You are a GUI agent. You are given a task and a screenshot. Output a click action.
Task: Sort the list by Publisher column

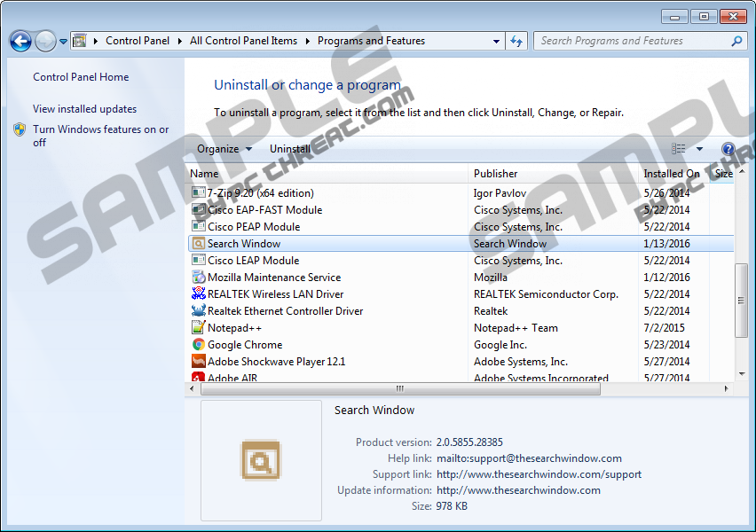pyautogui.click(x=495, y=174)
